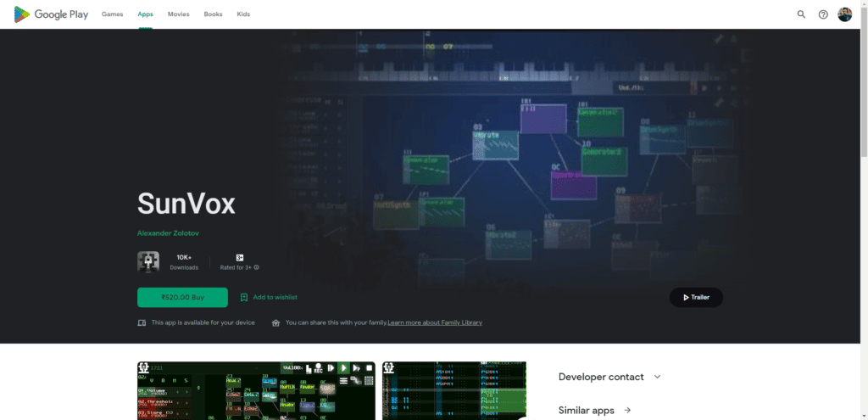This screenshot has width=868, height=420.
Task: Click the family sharing home icon
Action: [275, 322]
